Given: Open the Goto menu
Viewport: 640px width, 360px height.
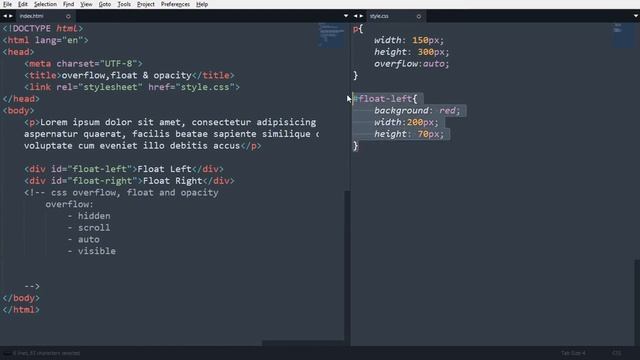Looking at the screenshot, I should (x=104, y=4).
